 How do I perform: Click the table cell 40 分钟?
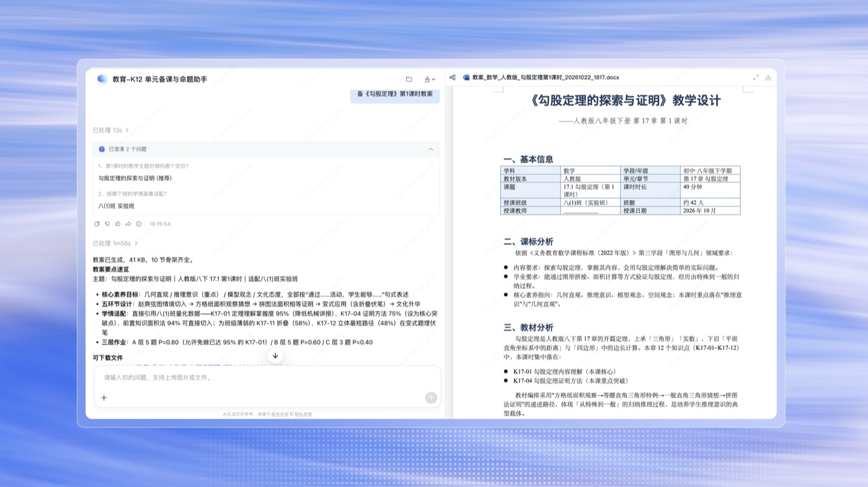(711, 190)
